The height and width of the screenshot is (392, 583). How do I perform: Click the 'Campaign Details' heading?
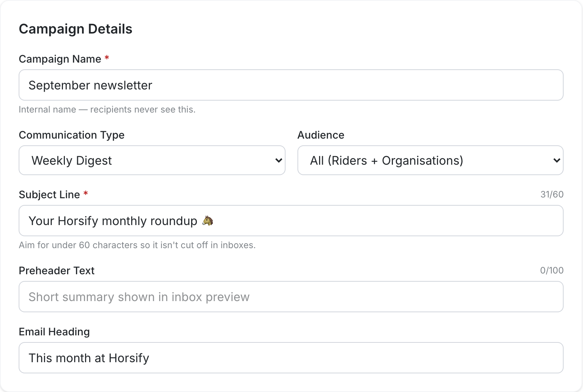click(76, 29)
